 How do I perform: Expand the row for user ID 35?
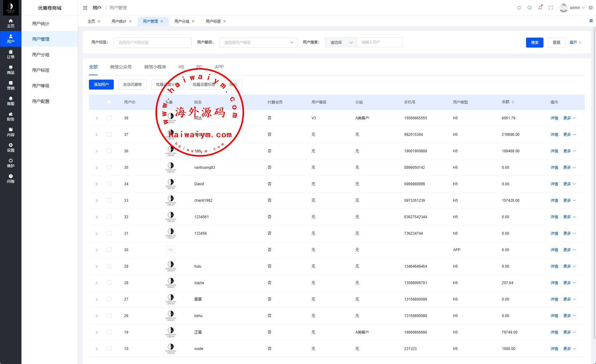(x=97, y=168)
